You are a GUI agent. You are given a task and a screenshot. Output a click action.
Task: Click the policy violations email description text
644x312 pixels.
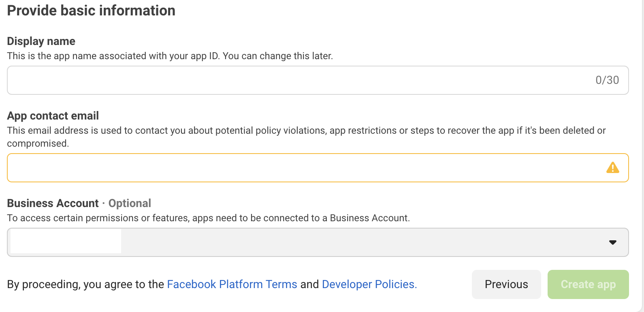(x=306, y=130)
